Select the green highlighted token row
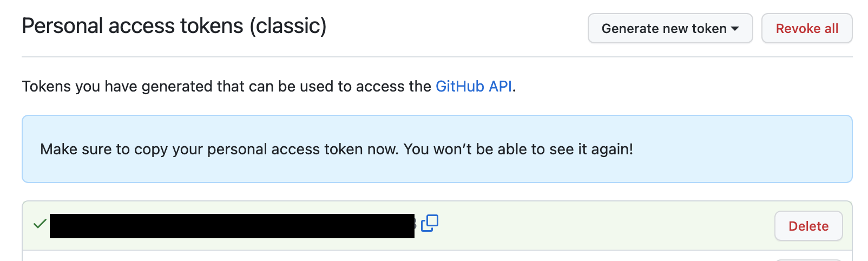This screenshot has height=261, width=868. (437, 226)
